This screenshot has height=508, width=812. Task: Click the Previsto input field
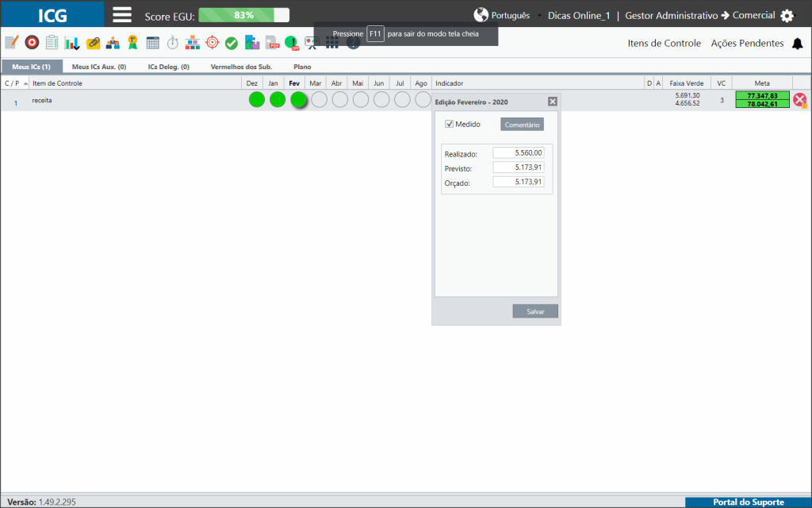[x=519, y=167]
